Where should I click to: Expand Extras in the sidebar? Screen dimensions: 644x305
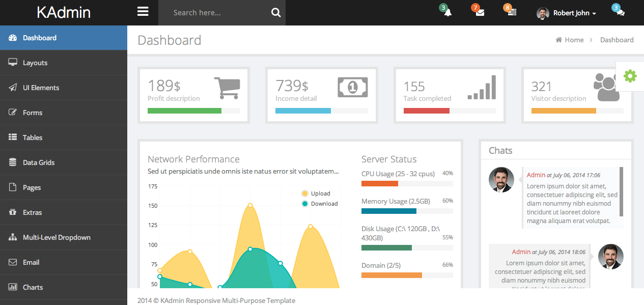pos(64,212)
